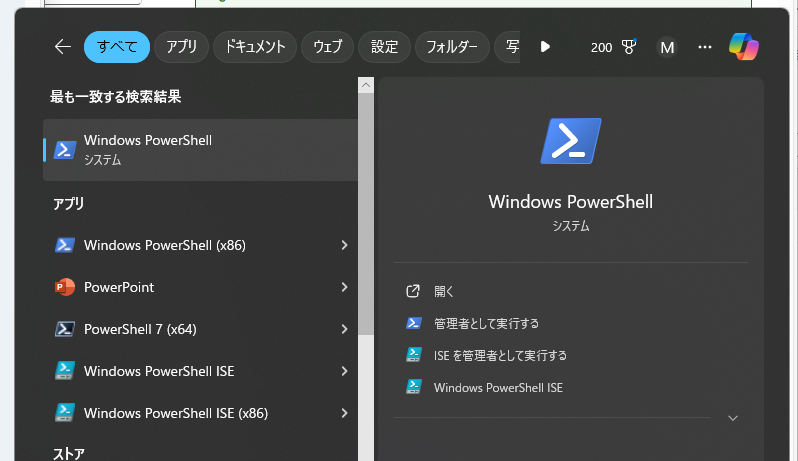The image size is (798, 461).
Task: Open PowerPoint app result
Action: 201,287
